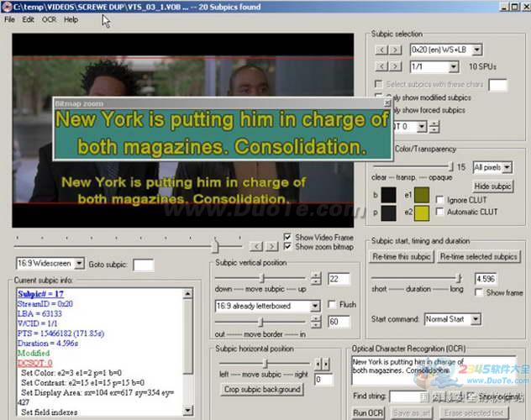Select the Subpic# = 17 heading

40,294
